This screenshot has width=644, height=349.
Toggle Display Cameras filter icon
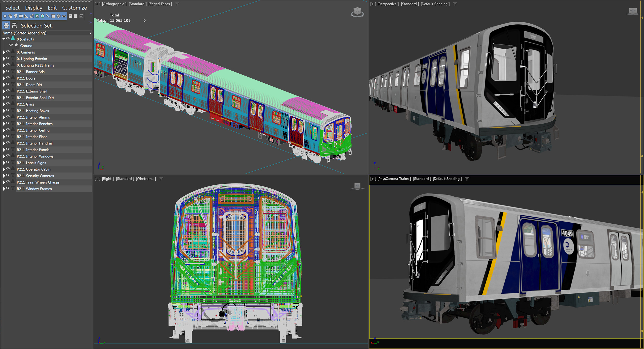click(21, 16)
